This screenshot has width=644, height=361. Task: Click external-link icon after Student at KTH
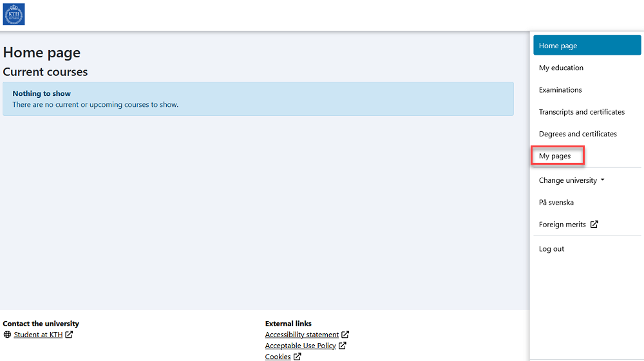tap(69, 335)
